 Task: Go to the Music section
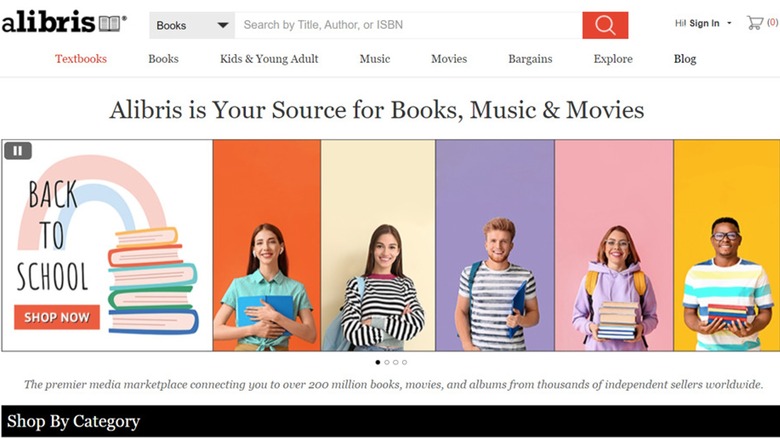click(x=375, y=59)
